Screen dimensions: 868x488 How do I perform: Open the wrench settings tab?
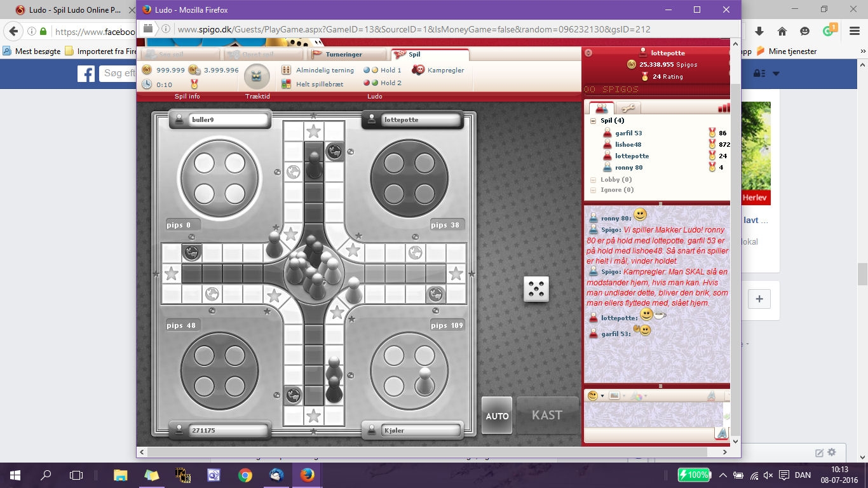628,108
